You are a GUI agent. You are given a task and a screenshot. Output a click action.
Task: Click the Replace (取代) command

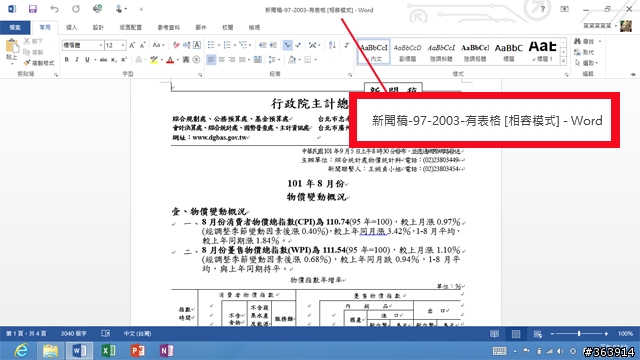click(584, 52)
